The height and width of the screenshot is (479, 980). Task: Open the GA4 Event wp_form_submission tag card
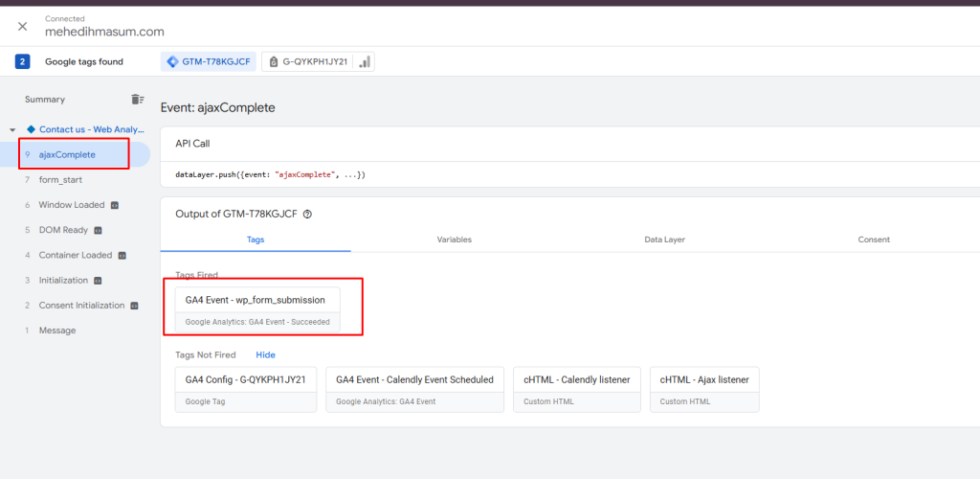tap(258, 309)
